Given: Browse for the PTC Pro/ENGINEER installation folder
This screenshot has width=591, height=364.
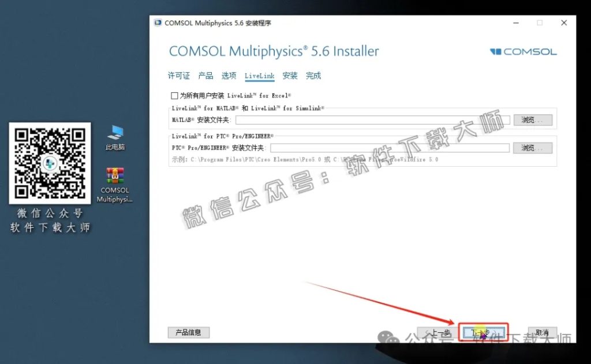Looking at the screenshot, I should (532, 147).
